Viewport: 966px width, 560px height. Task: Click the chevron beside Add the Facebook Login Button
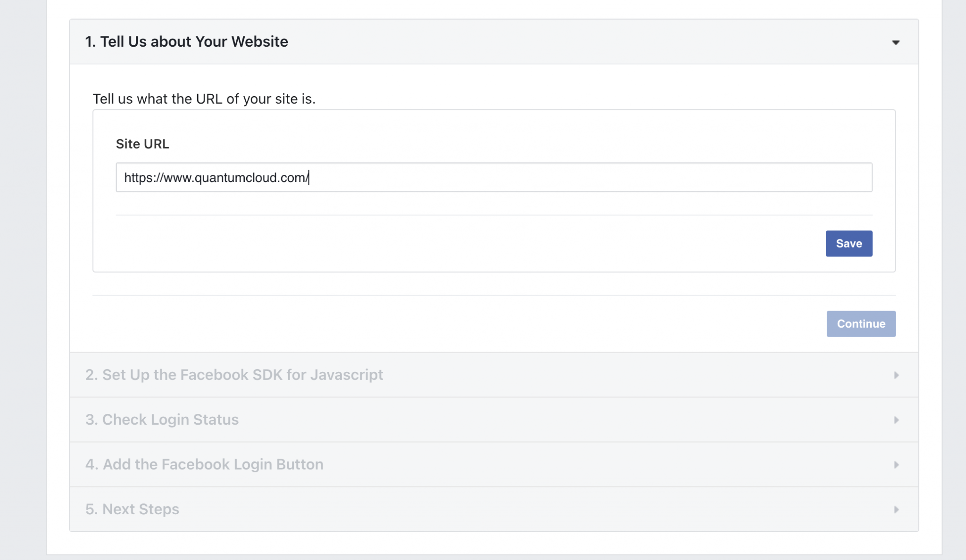pyautogui.click(x=897, y=464)
